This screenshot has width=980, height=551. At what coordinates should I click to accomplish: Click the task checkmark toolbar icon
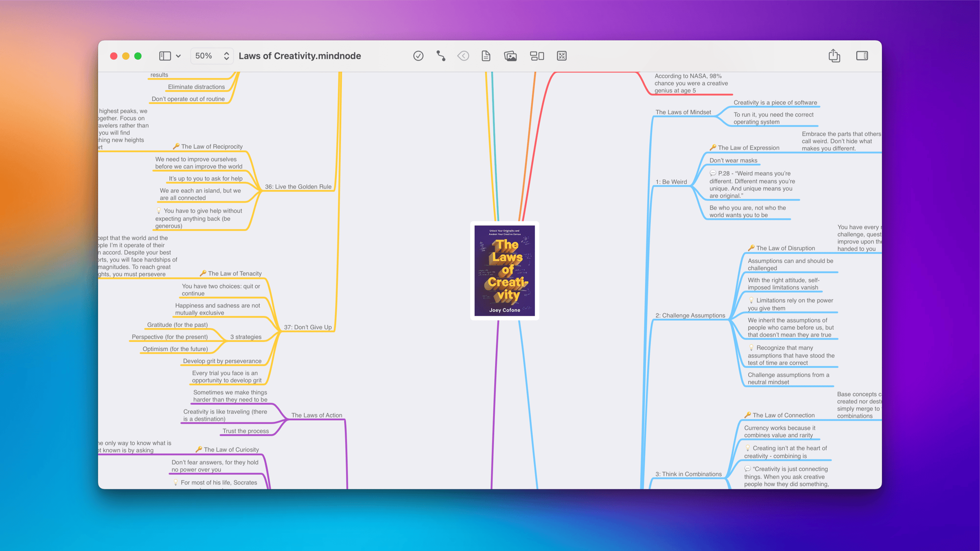pyautogui.click(x=418, y=56)
